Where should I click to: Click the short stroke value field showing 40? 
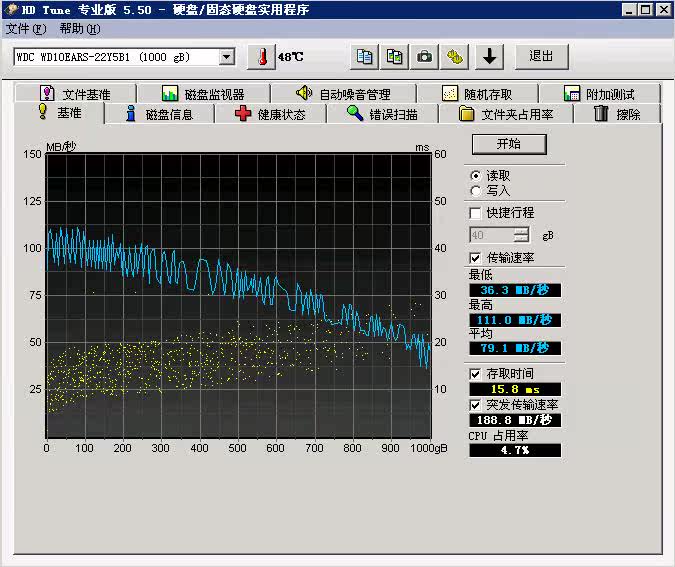[490, 235]
